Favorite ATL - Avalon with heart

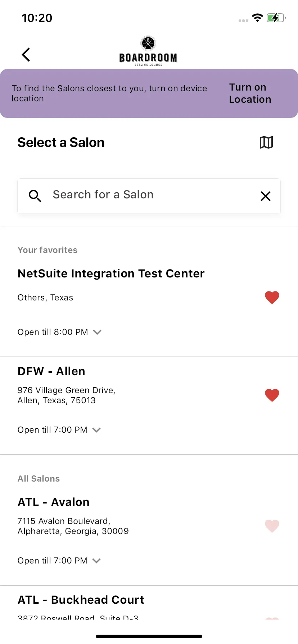(272, 526)
